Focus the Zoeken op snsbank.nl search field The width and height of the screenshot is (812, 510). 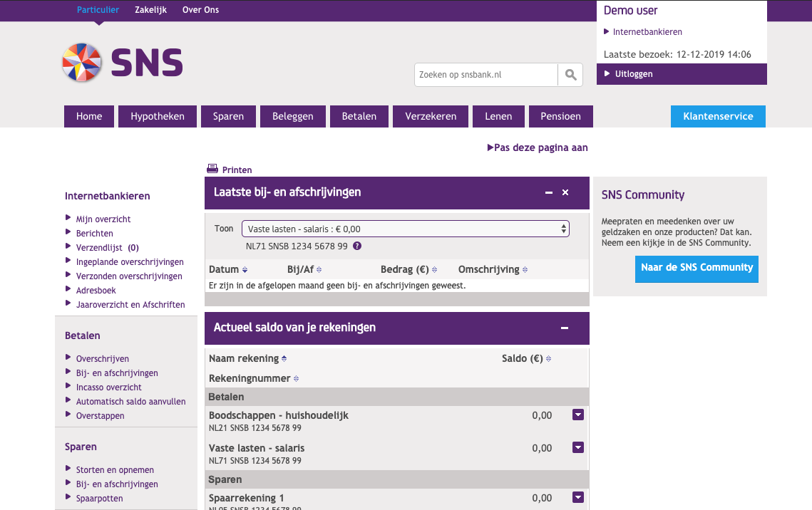click(485, 75)
